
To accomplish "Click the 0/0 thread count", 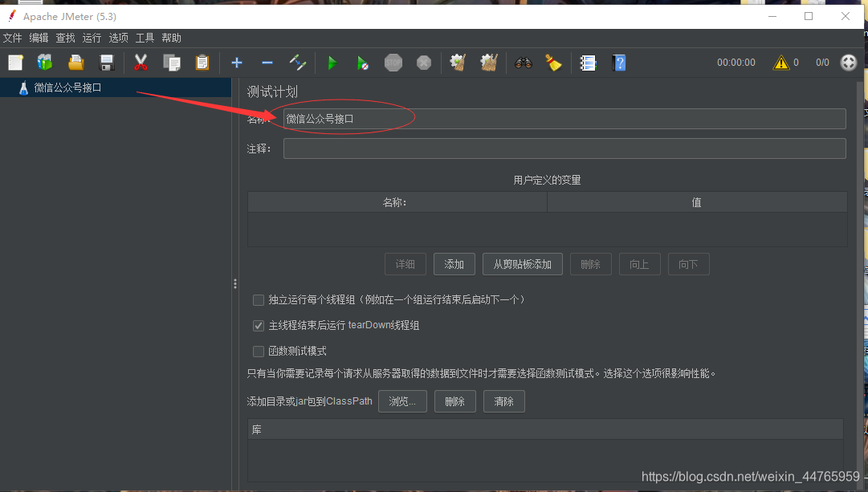I will click(x=822, y=63).
